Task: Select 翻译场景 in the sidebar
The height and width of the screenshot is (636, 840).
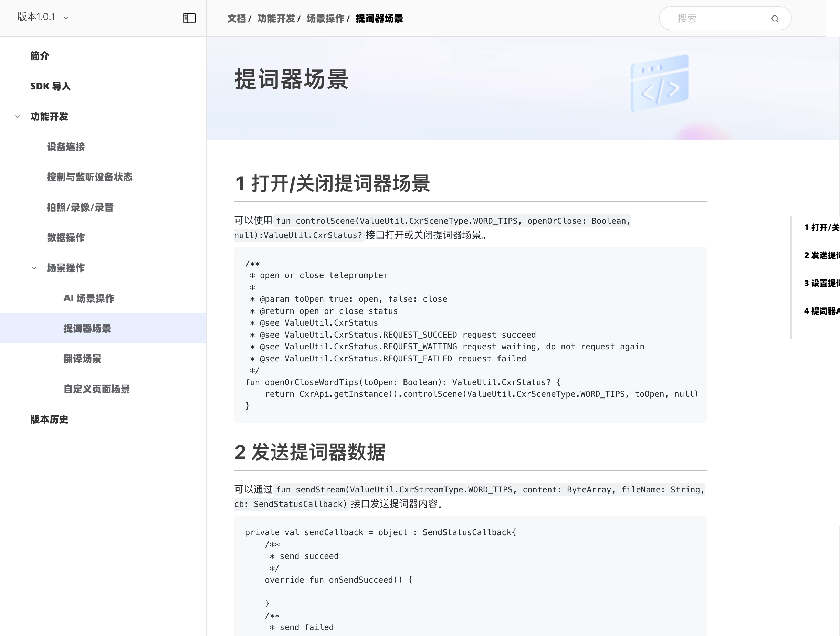Action: click(82, 359)
